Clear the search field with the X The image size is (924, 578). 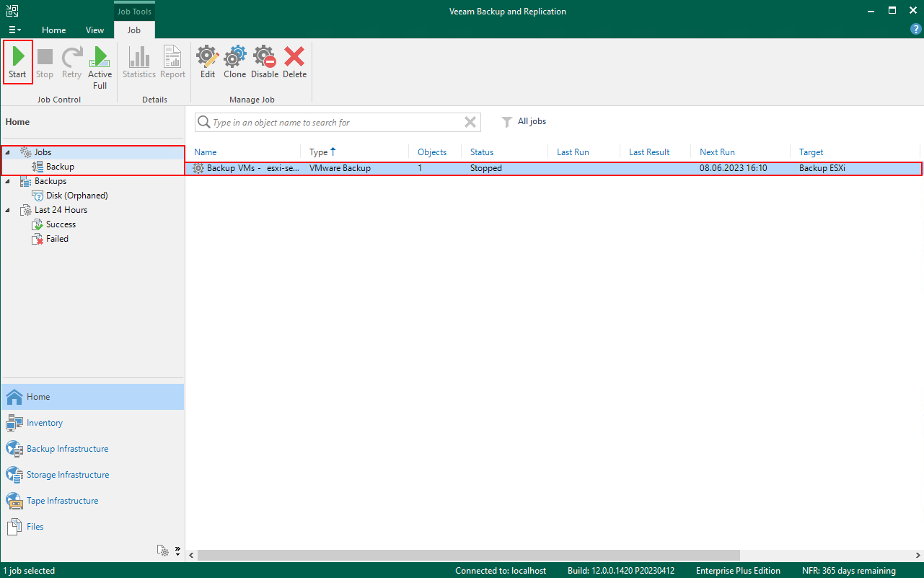pyautogui.click(x=470, y=122)
